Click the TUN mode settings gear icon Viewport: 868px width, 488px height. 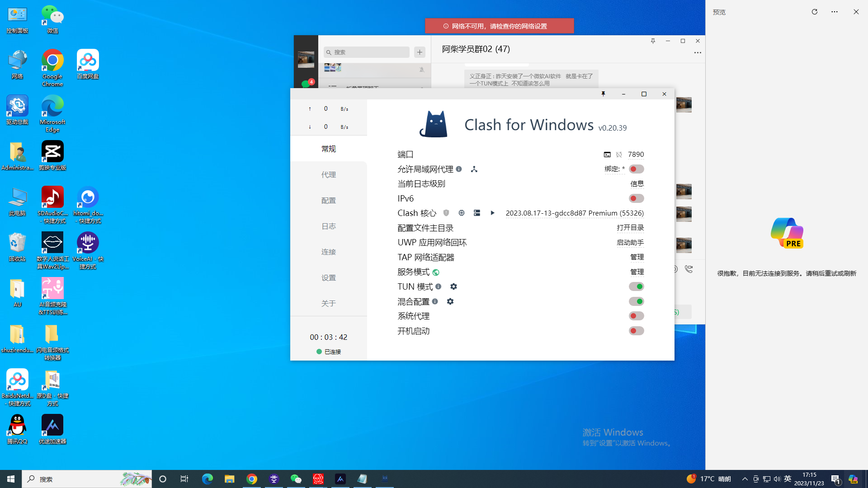click(453, 286)
